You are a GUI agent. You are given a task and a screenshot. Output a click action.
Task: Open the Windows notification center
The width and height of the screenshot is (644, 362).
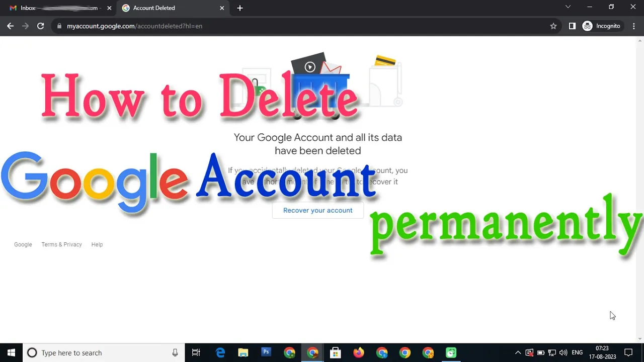628,353
